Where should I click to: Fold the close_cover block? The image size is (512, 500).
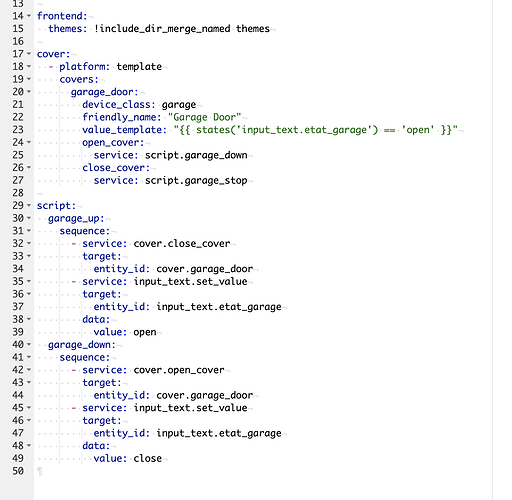(29, 168)
